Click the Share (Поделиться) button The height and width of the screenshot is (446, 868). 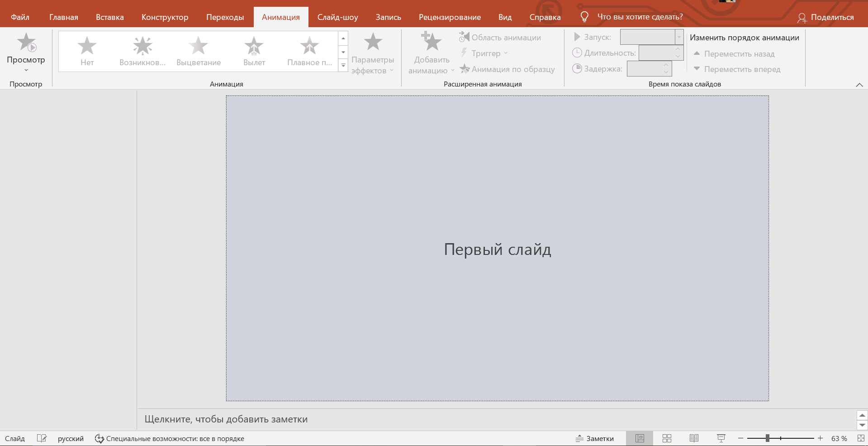point(825,17)
